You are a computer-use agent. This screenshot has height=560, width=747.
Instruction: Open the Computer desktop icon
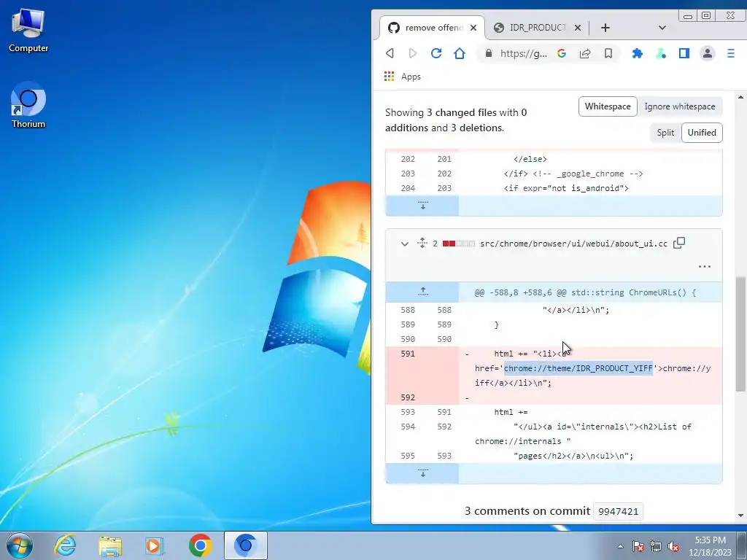point(28,29)
